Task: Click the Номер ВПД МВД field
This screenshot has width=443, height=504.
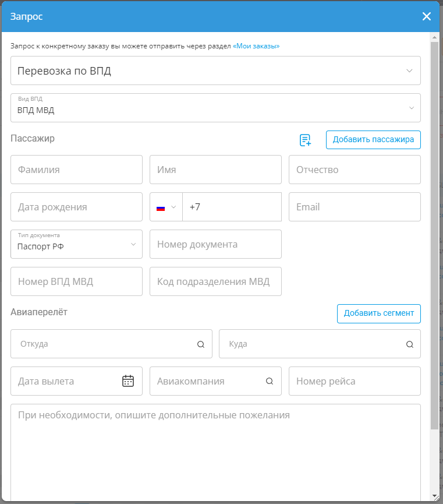Action: pos(76,282)
